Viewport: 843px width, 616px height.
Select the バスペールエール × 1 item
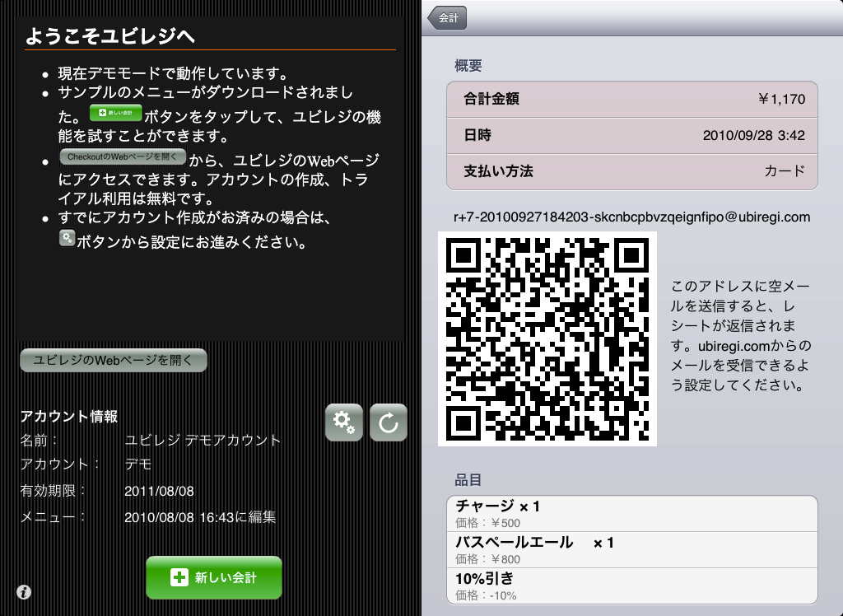[632, 550]
